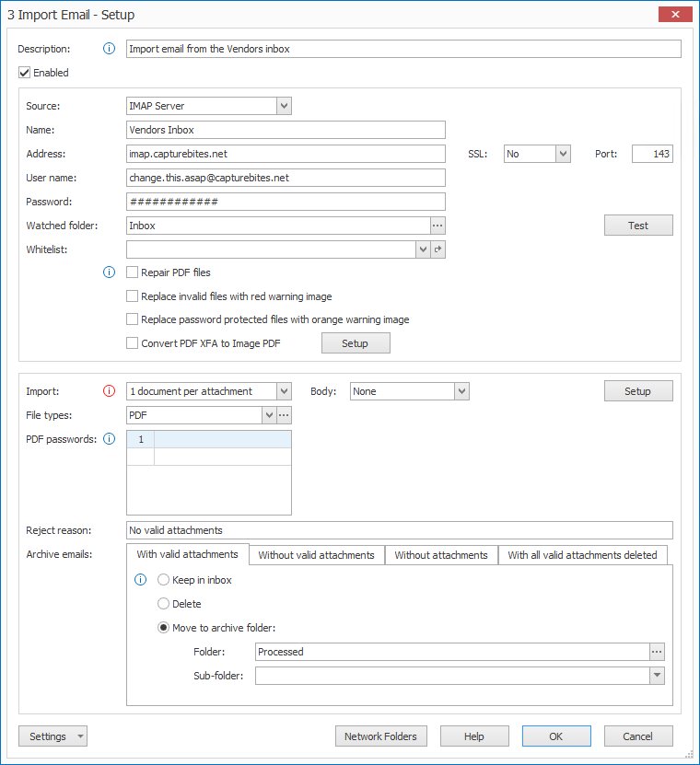This screenshot has height=765, width=700.
Task: Confirm with the OK button
Action: tap(556, 736)
